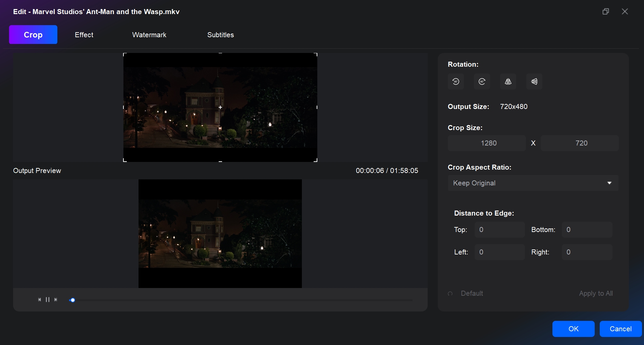
Task: Open the Subtitles tab
Action: (220, 35)
